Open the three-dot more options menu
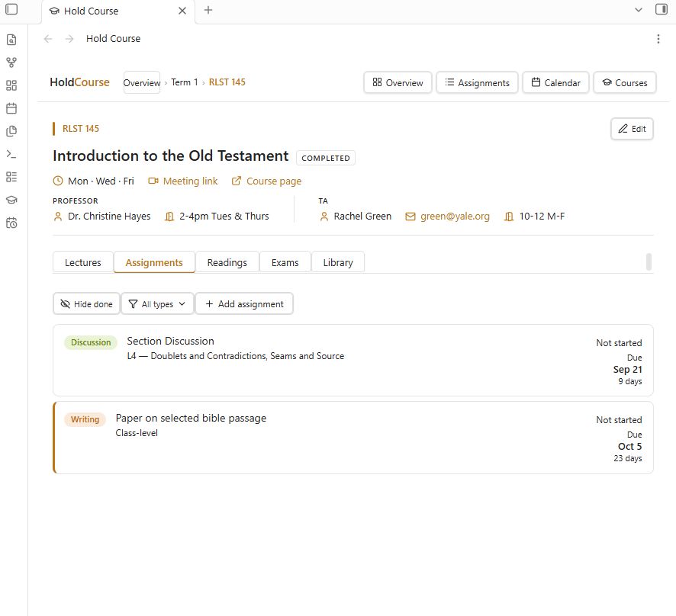 coord(658,39)
